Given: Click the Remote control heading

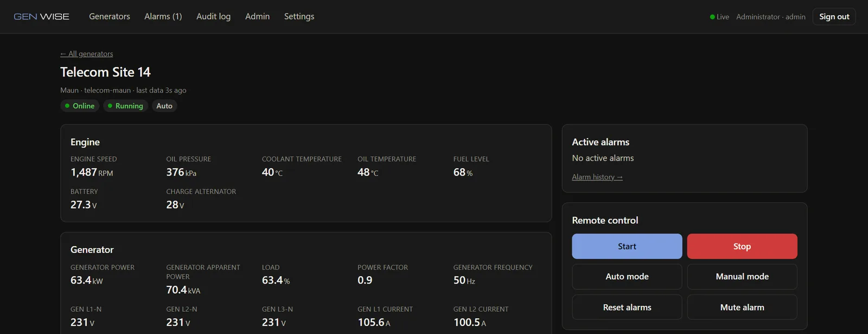Looking at the screenshot, I should (605, 221).
